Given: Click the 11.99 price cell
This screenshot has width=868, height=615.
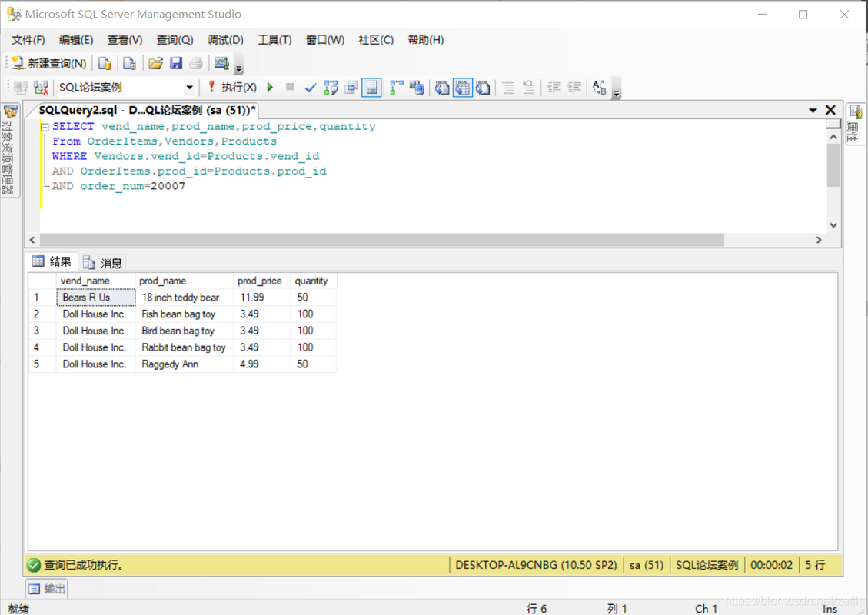Looking at the screenshot, I should pos(262,298).
